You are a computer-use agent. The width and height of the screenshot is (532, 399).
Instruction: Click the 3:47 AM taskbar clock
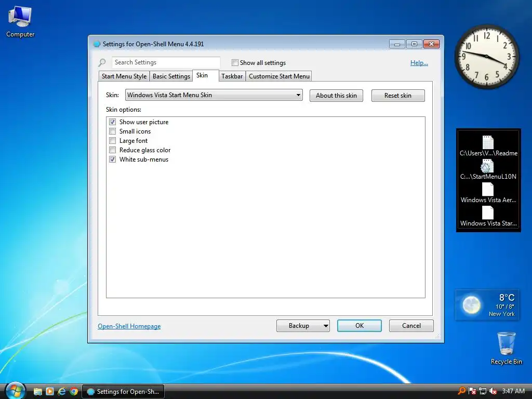coord(513,391)
